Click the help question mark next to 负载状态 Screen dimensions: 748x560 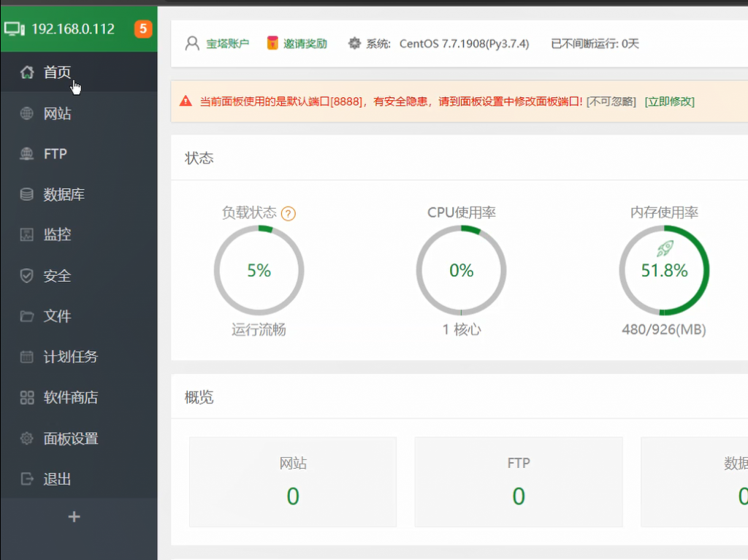(289, 213)
